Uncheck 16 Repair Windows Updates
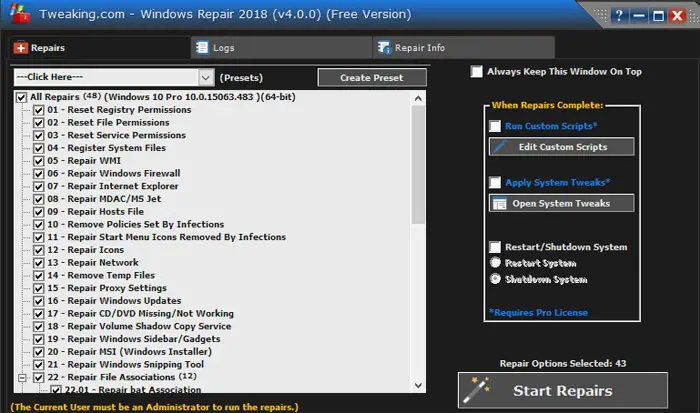Image resolution: width=700 pixels, height=413 pixels. pos(39,301)
